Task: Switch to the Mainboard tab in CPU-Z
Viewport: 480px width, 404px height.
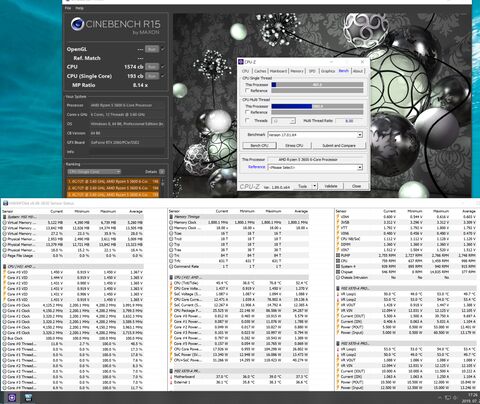Action: (x=278, y=71)
